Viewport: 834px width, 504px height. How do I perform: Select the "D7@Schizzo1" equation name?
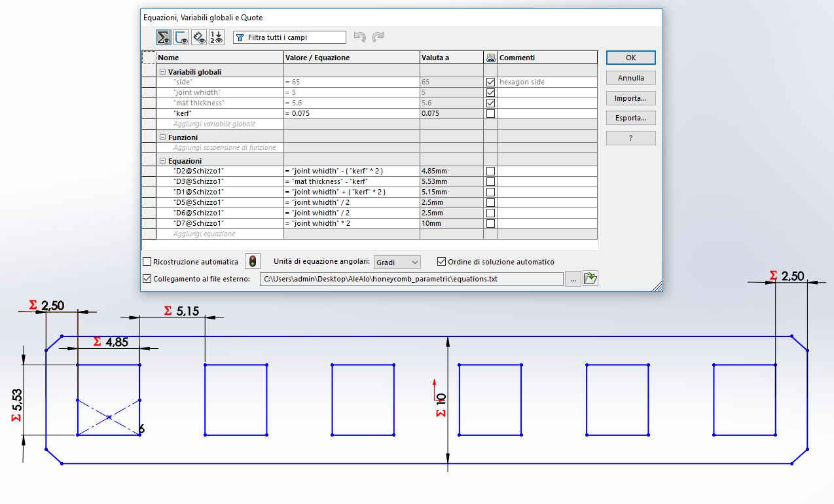(x=220, y=223)
